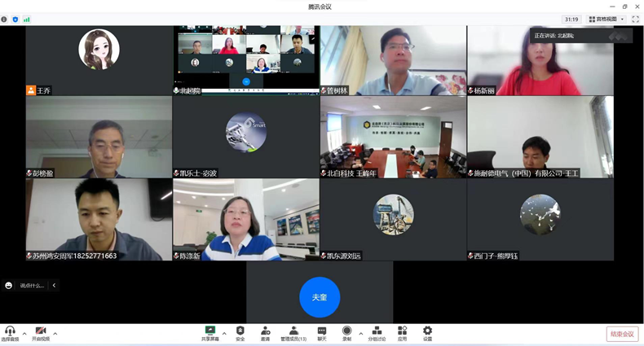Screen dimensions: 644x346
Task: Open the 安全 (Security) shield icon
Action: [x=240, y=333]
